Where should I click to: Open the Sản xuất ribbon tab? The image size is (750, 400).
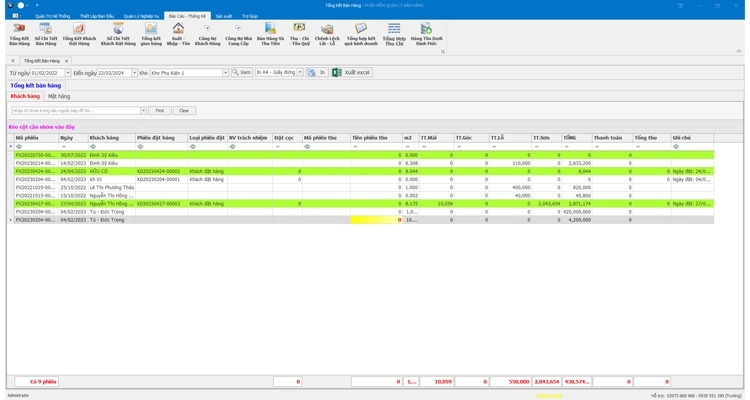point(224,16)
